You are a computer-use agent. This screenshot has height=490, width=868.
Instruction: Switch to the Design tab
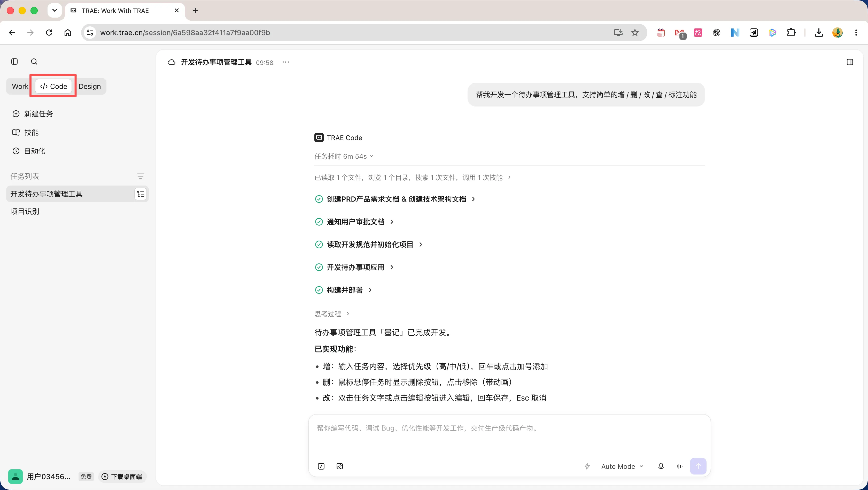(x=90, y=86)
